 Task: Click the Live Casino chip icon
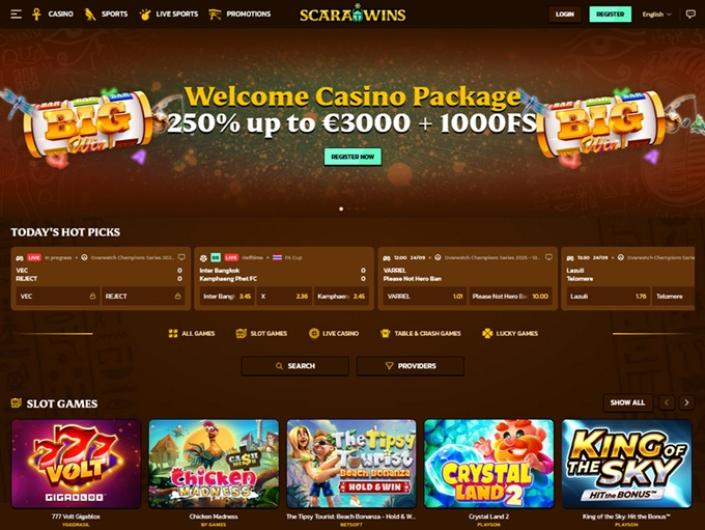click(x=314, y=333)
